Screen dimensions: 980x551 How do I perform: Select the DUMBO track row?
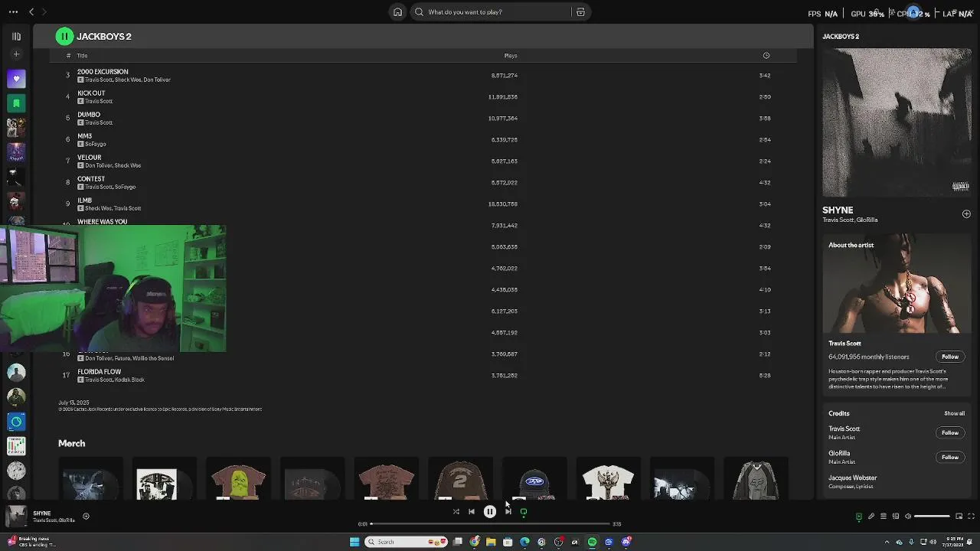(425, 119)
